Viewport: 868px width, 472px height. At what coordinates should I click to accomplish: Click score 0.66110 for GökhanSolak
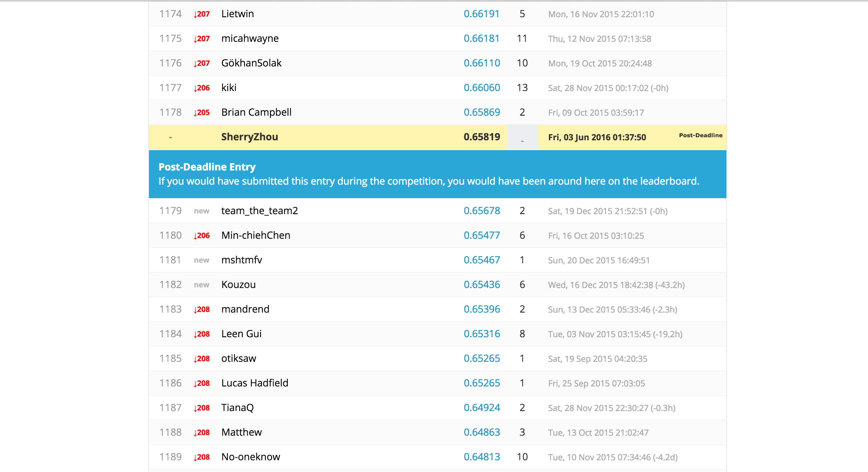(x=481, y=63)
